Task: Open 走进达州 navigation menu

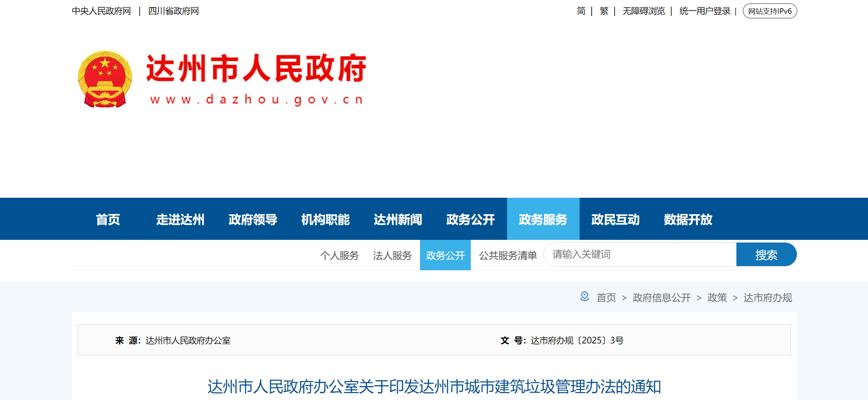Action: [180, 219]
